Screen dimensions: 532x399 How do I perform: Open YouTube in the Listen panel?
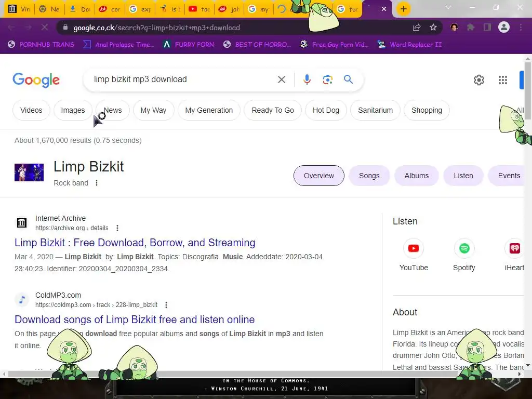coord(414,255)
